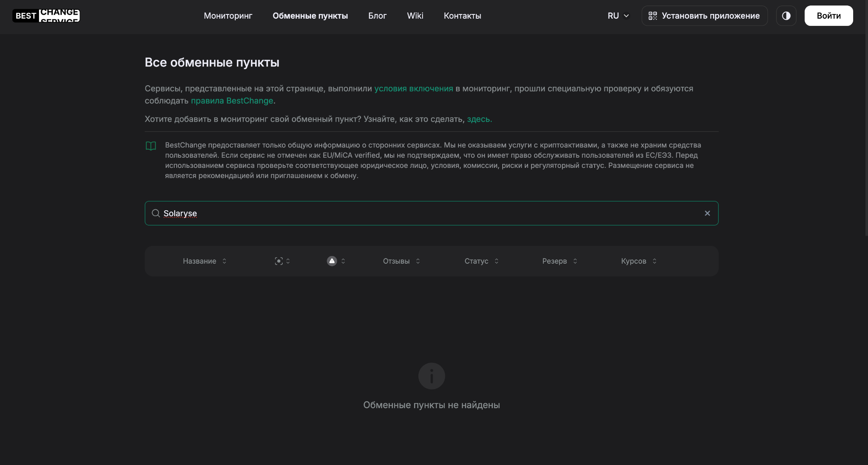Click the QR code install icon
868x465 pixels.
click(x=653, y=16)
